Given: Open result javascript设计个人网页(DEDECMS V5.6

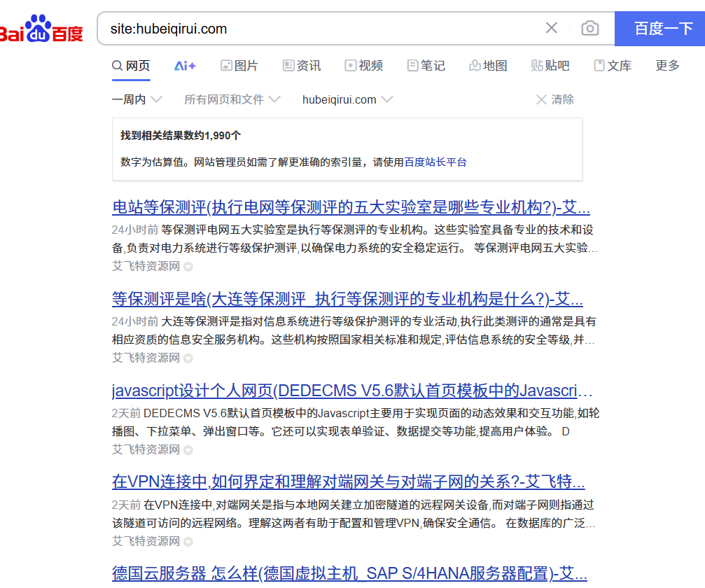Looking at the screenshot, I should pyautogui.click(x=352, y=391).
